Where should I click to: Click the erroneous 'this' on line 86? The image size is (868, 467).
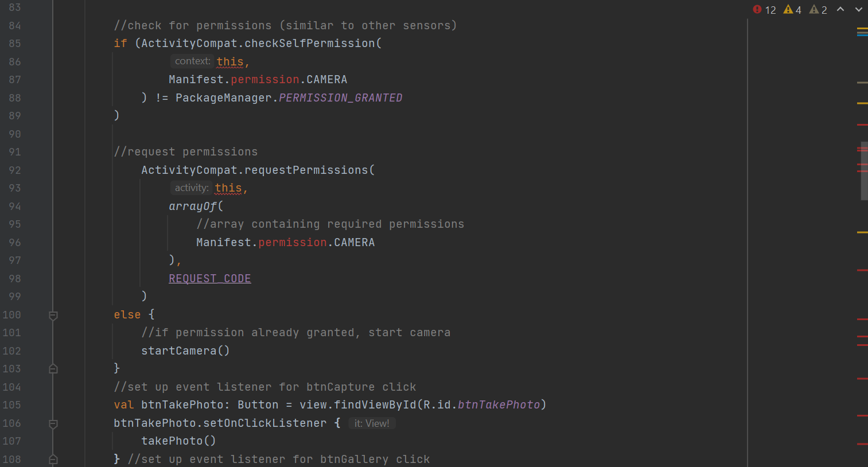(x=230, y=61)
